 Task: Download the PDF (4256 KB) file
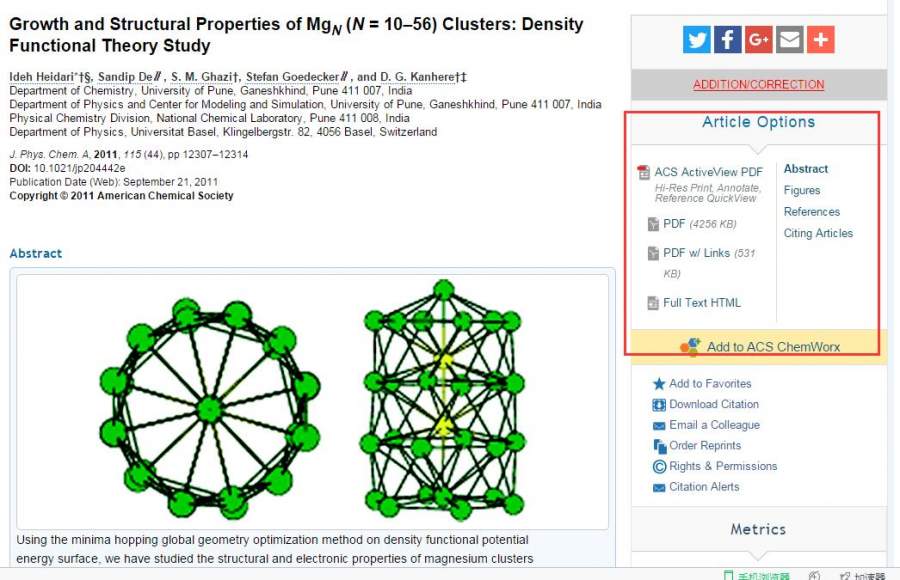tap(675, 224)
